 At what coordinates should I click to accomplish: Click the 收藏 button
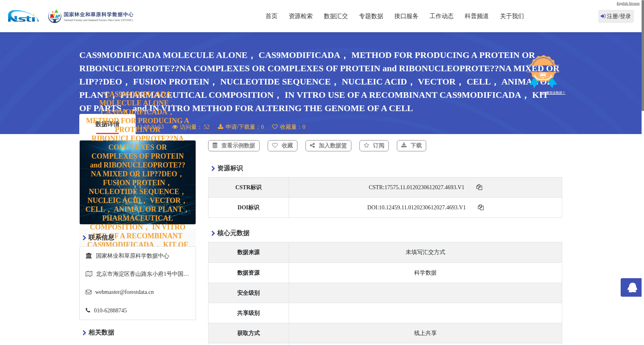tap(283, 146)
